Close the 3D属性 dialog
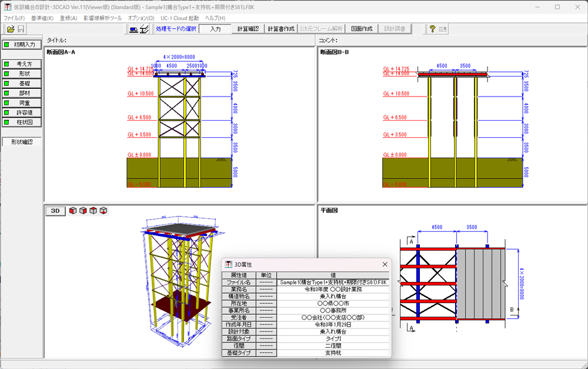The width and height of the screenshot is (588, 369). point(385,265)
